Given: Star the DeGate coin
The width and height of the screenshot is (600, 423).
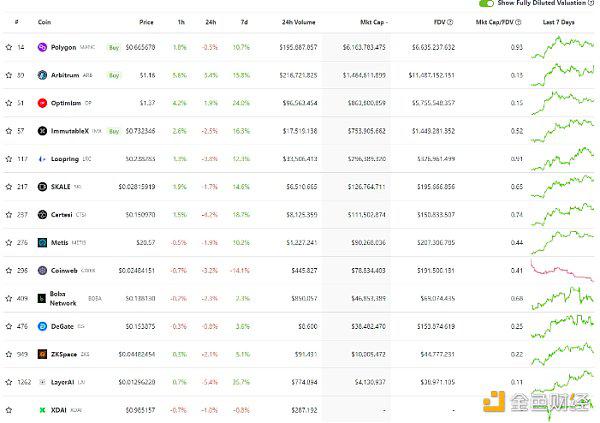Looking at the screenshot, I should point(9,327).
